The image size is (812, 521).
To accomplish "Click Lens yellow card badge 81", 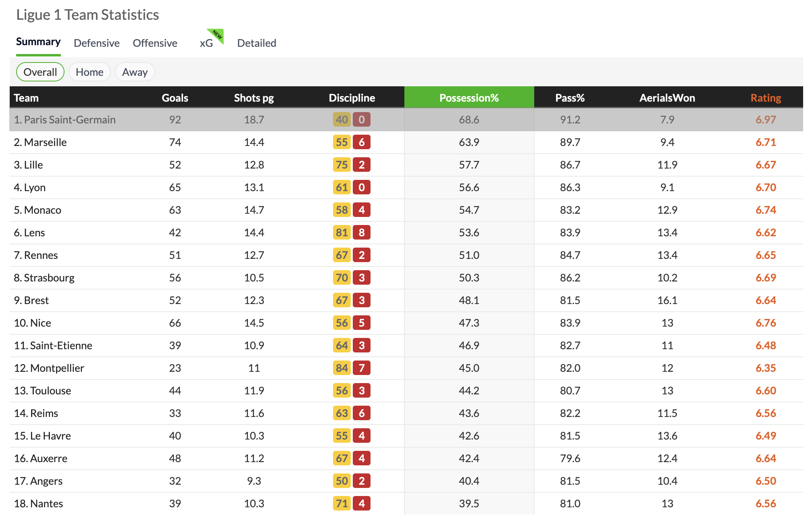I will point(342,233).
